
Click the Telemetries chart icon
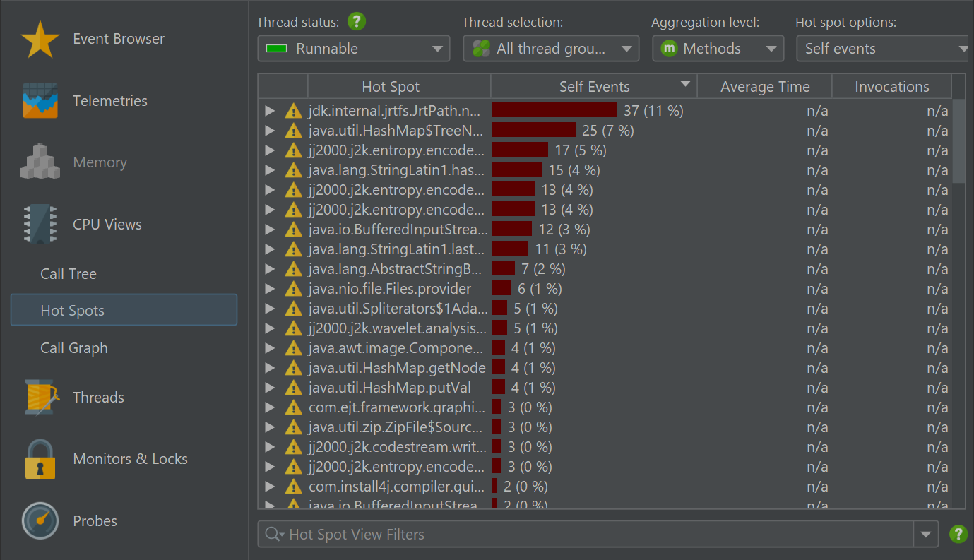[x=40, y=101]
